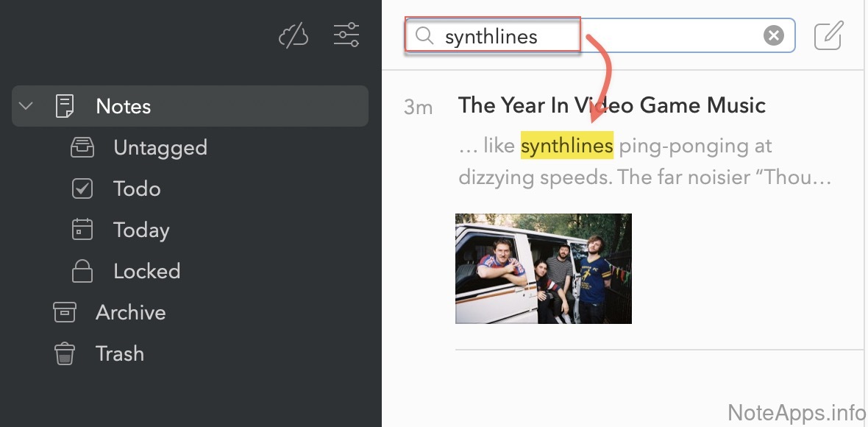
Task: Collapse the Notes section chevron
Action: (26, 106)
